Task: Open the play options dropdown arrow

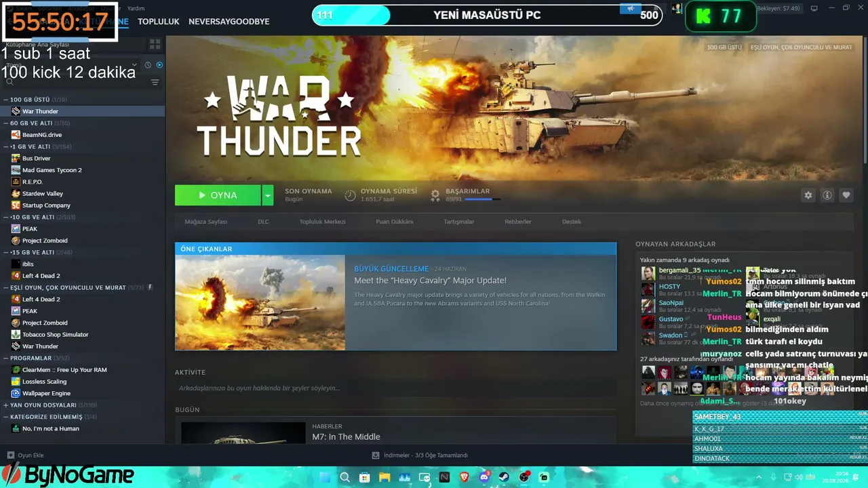Action: [x=268, y=195]
